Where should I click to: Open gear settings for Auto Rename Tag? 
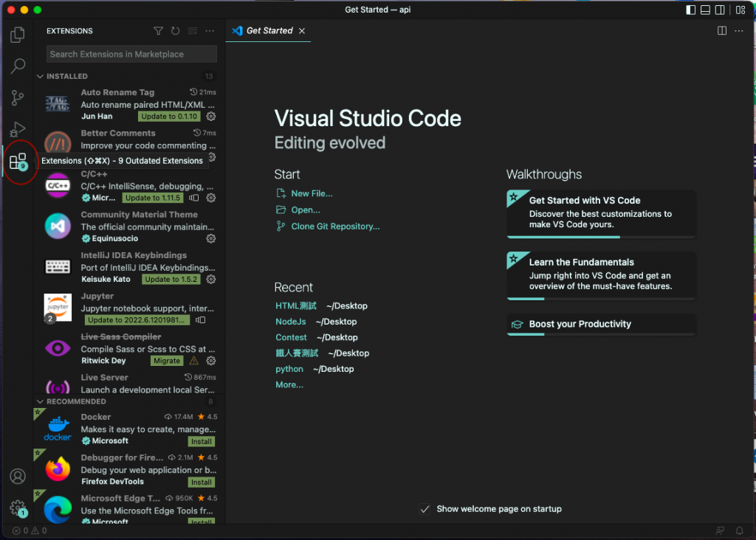coord(210,117)
